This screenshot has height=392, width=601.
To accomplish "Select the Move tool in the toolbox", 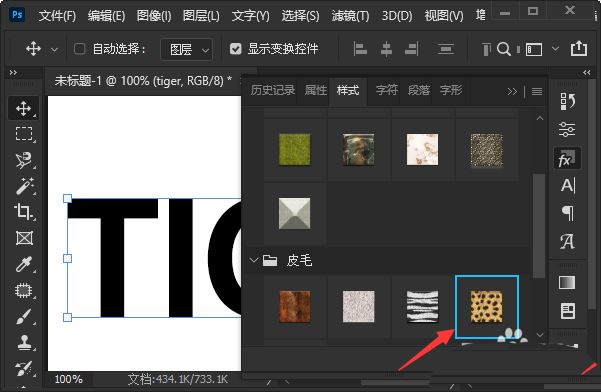I will [23, 108].
